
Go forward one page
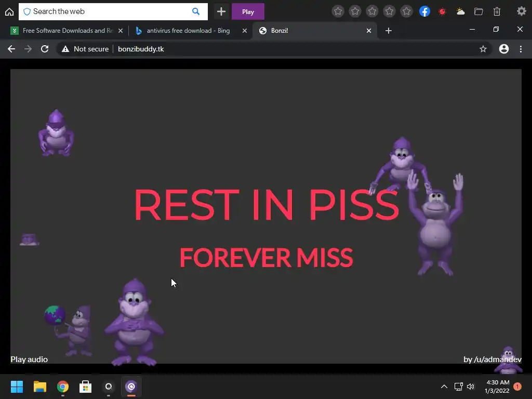click(28, 49)
